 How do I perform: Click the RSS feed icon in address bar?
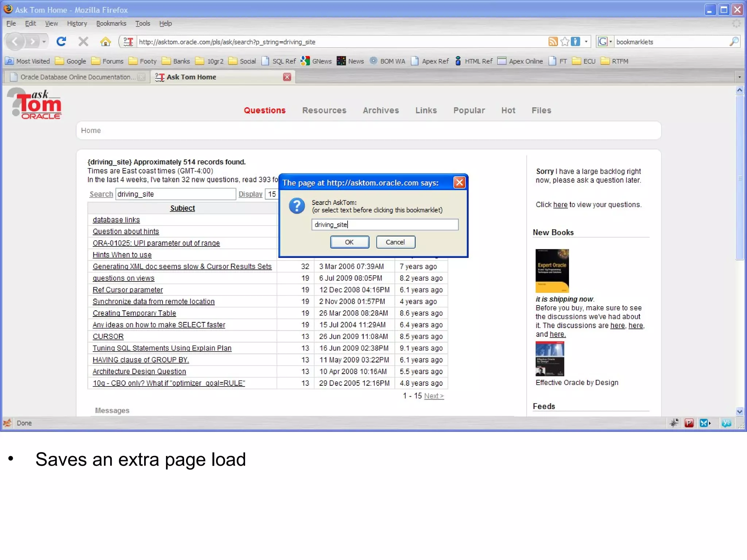[553, 42]
